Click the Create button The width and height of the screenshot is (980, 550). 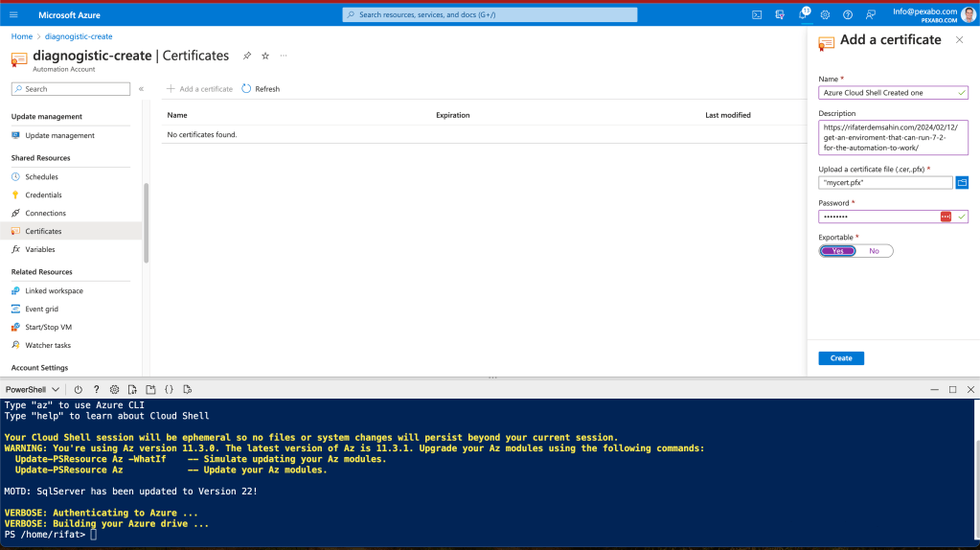pos(841,358)
